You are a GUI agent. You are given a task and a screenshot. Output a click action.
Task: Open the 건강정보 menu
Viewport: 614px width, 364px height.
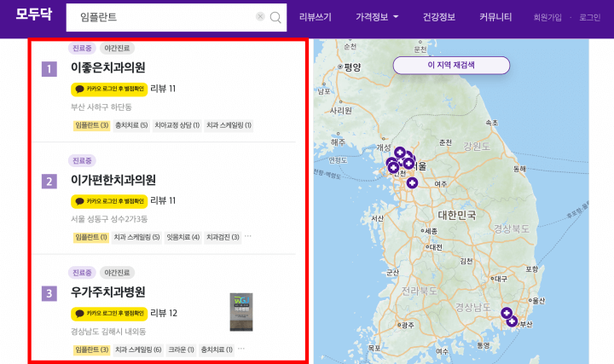438,17
